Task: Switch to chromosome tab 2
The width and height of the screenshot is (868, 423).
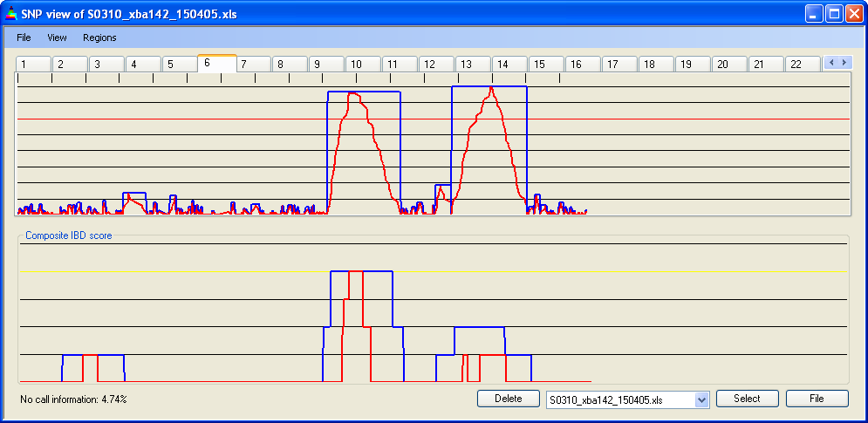Action: pyautogui.click(x=70, y=65)
